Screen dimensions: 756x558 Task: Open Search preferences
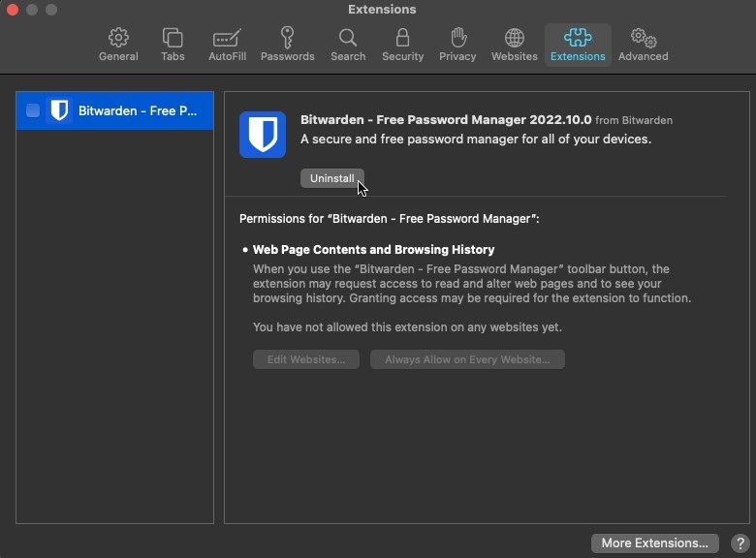click(348, 45)
